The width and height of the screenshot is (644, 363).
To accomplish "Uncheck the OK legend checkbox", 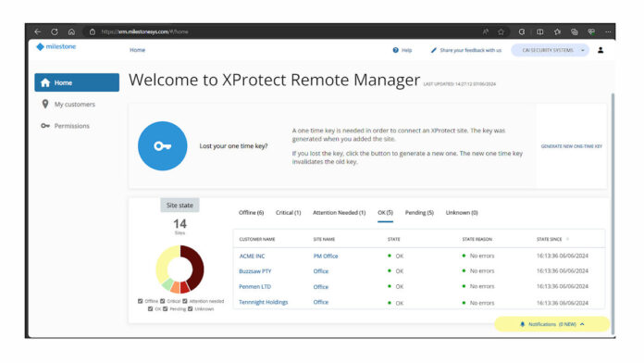I will coord(150,309).
